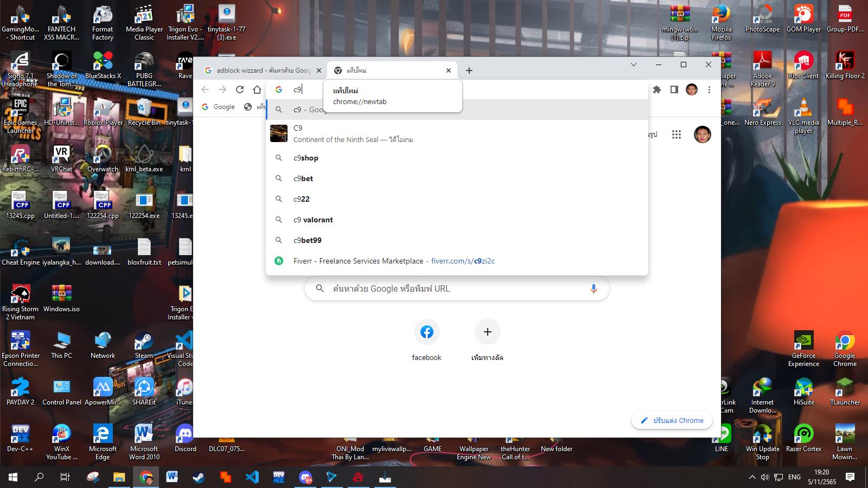Open the facebook shortcut tile

pos(427,332)
